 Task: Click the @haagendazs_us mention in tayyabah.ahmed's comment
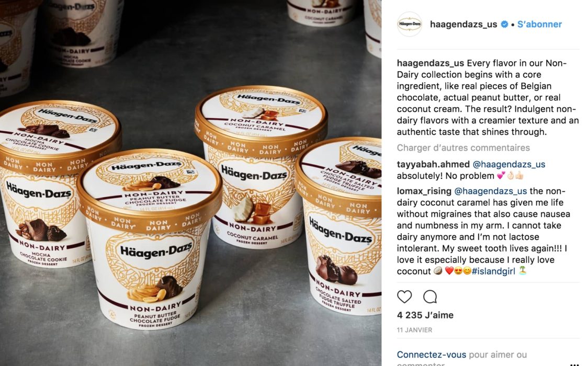(509, 164)
